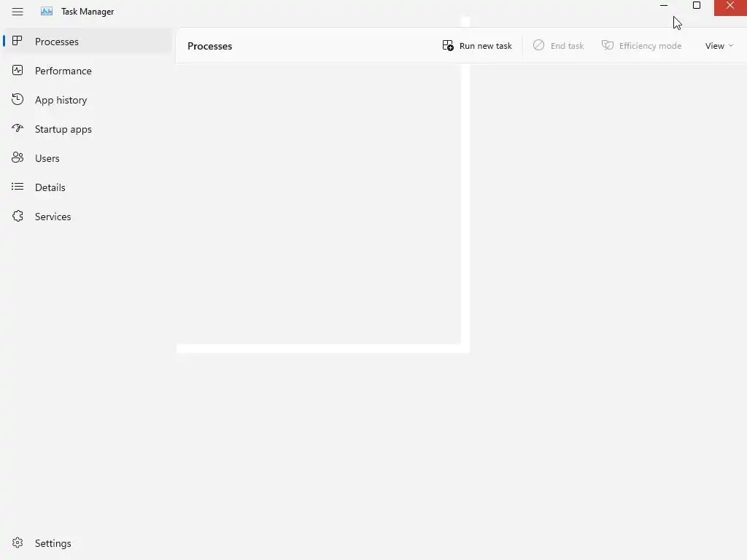Click the End task circle icon
Viewport: 747px width, 560px height.
click(x=539, y=45)
